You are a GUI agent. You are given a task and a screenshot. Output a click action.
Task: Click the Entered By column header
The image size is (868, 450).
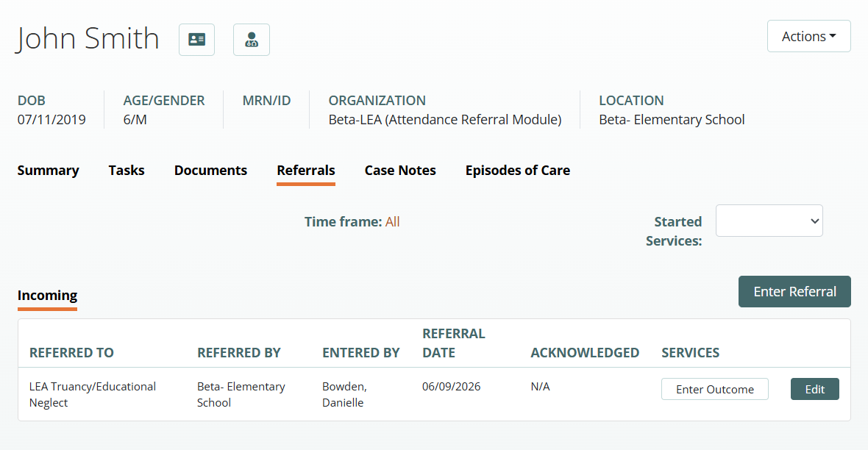(x=361, y=353)
